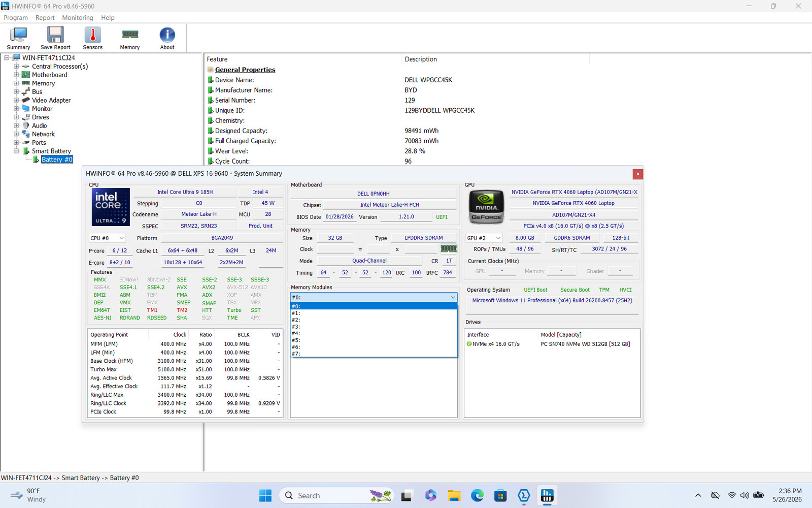Open the Monitoring menu
This screenshot has height=508, width=812.
(78, 18)
